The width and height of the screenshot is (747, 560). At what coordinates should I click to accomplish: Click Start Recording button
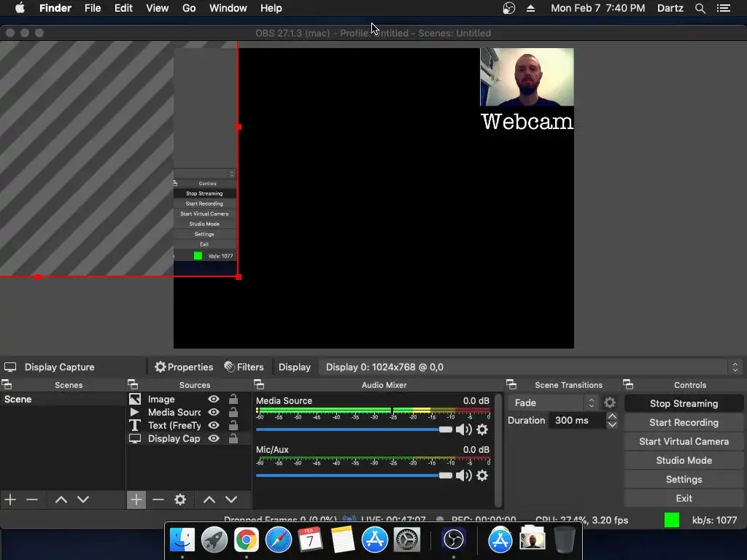point(684,422)
